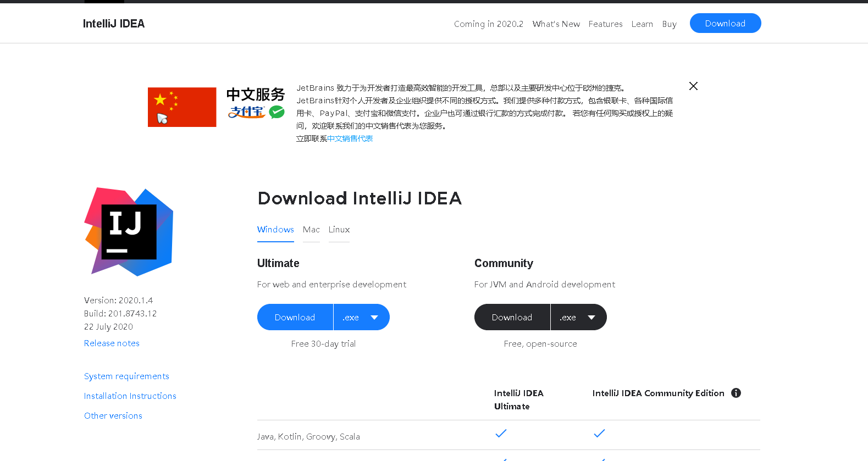Image resolution: width=868 pixels, height=461 pixels.
Task: Open the Learn menu item
Action: point(642,24)
